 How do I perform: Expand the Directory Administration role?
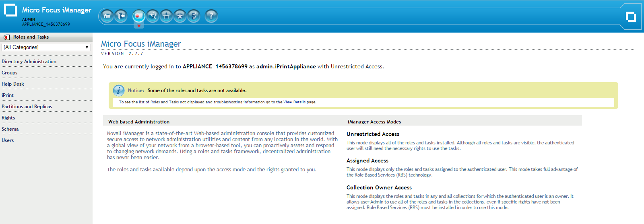pos(29,62)
